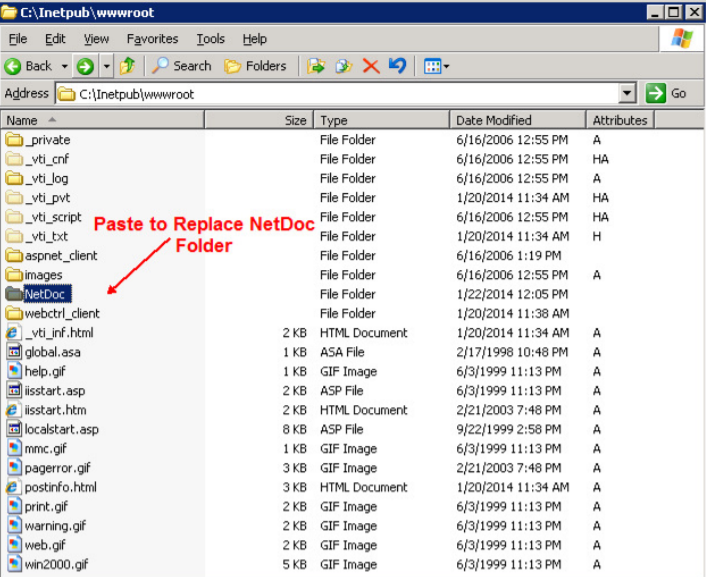Minimize the wwwroot Explorer window

tap(656, 12)
